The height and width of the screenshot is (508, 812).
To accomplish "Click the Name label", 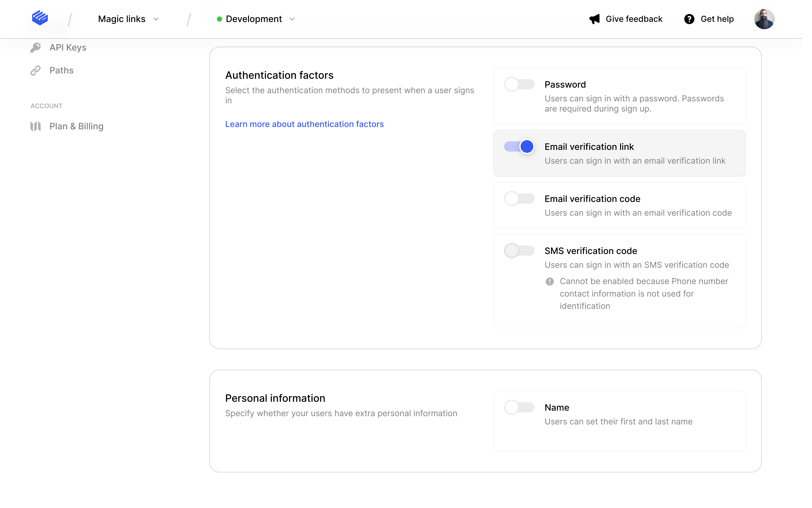I will click(557, 407).
